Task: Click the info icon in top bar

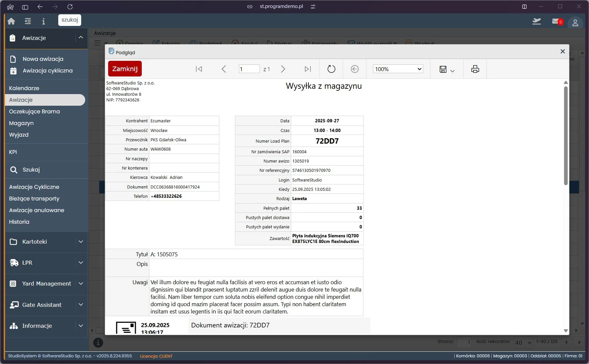Action: [x=43, y=21]
